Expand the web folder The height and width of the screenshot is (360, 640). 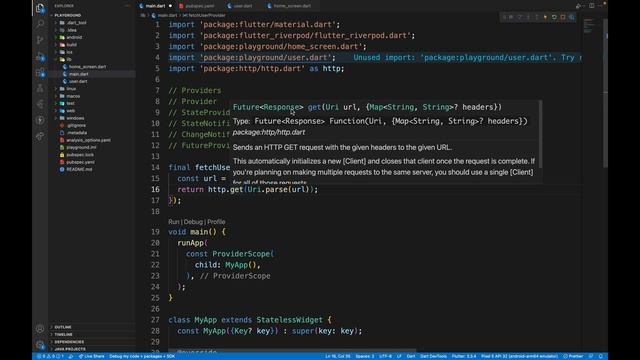pos(70,111)
